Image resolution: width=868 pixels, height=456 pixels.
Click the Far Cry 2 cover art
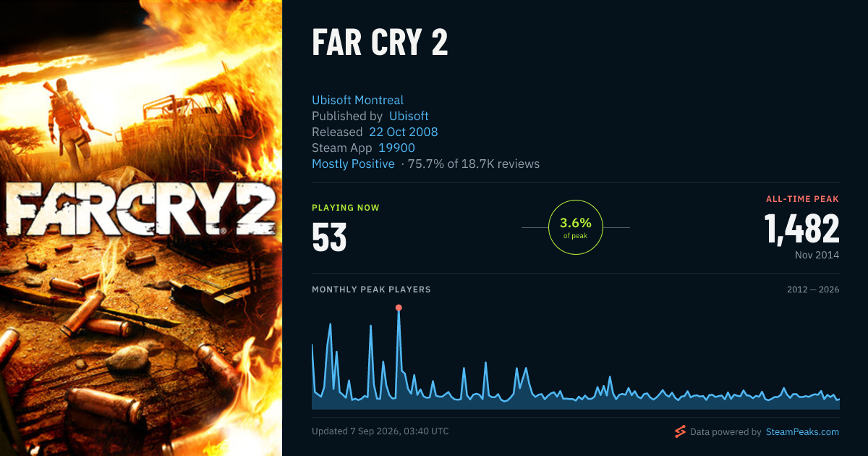pyautogui.click(x=141, y=228)
